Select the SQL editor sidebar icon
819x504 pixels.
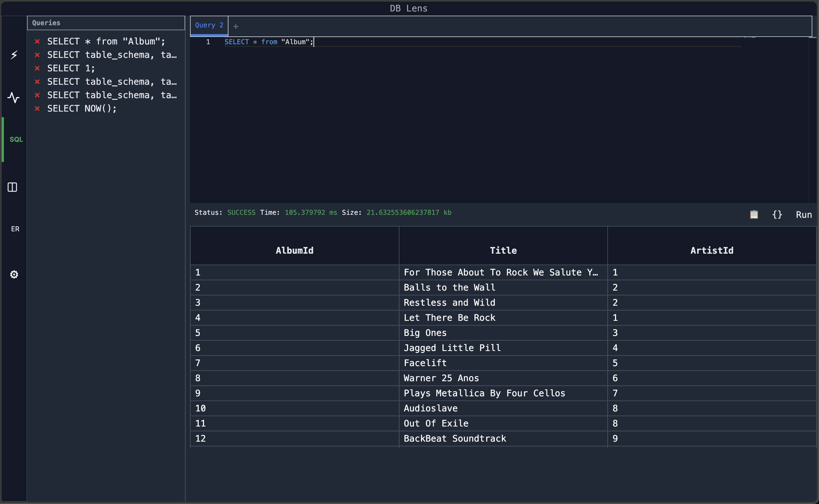tap(16, 139)
